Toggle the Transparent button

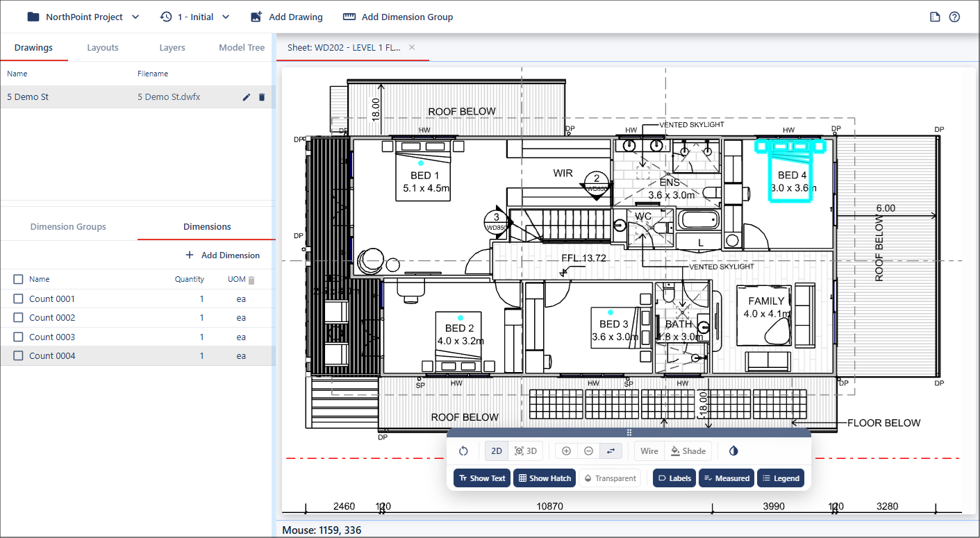(610, 478)
